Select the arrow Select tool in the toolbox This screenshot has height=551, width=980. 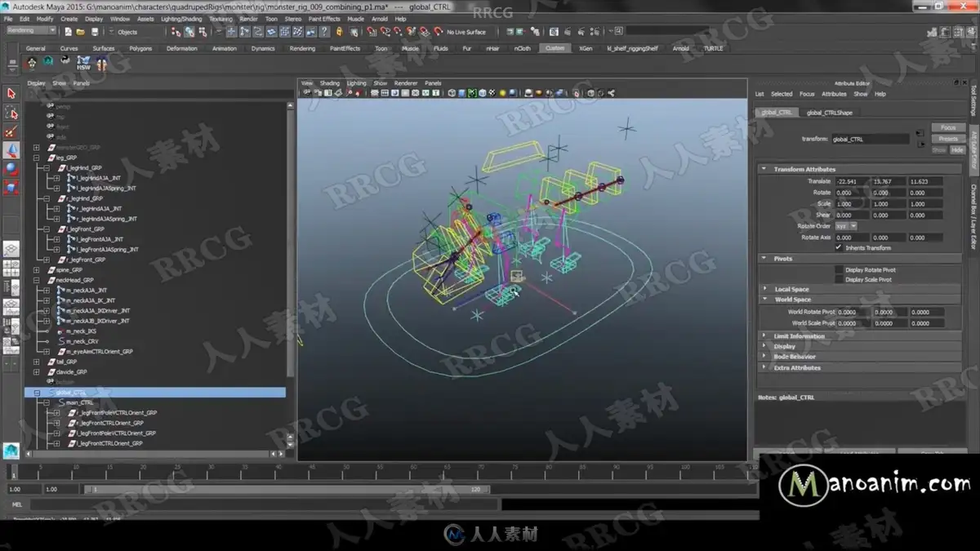click(x=11, y=94)
